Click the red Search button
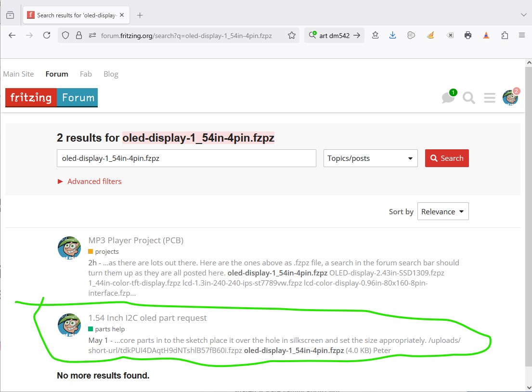This screenshot has height=392, width=532. click(447, 158)
